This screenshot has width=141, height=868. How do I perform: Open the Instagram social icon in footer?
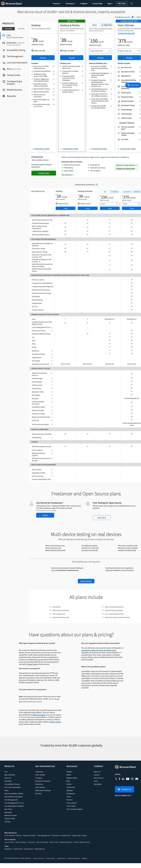pyautogui.click(x=132, y=779)
